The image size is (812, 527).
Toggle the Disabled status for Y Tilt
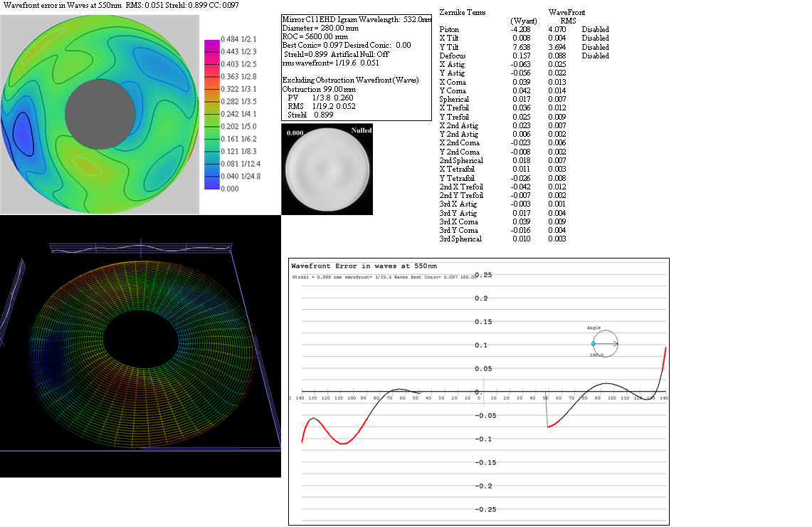[595, 47]
